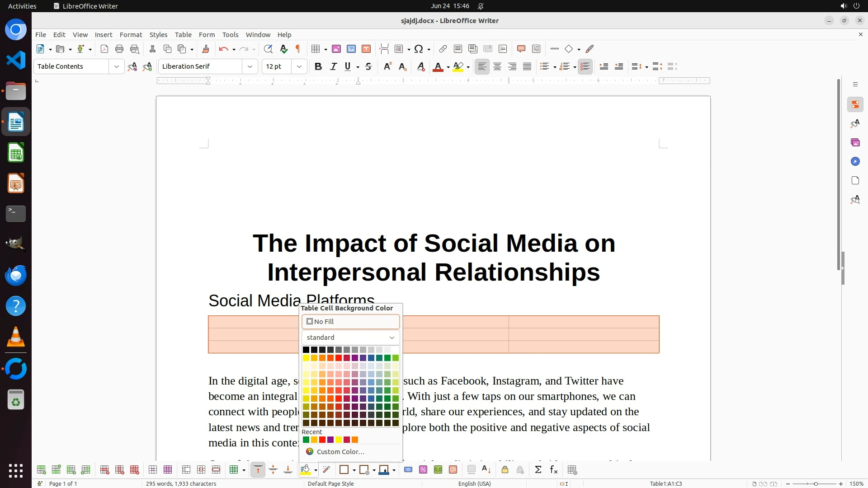Click the Liberation Serif font name field
Viewport: 868px width, 488px height.
pos(200,66)
